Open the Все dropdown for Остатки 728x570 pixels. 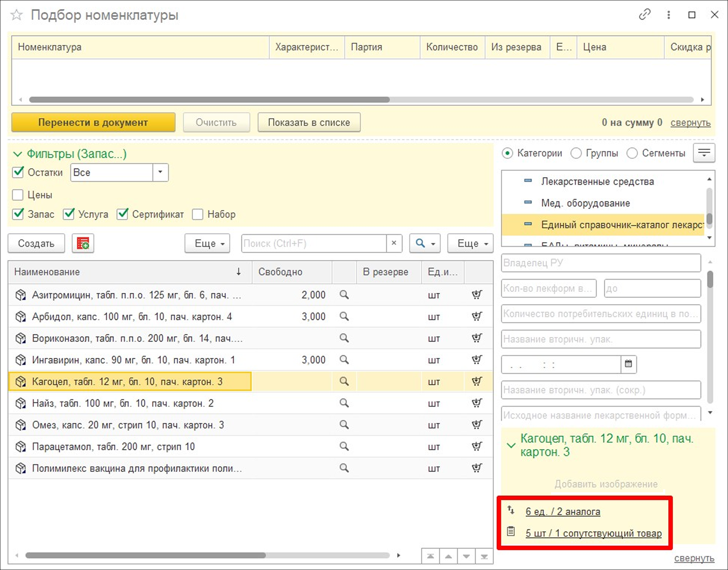pos(160,172)
